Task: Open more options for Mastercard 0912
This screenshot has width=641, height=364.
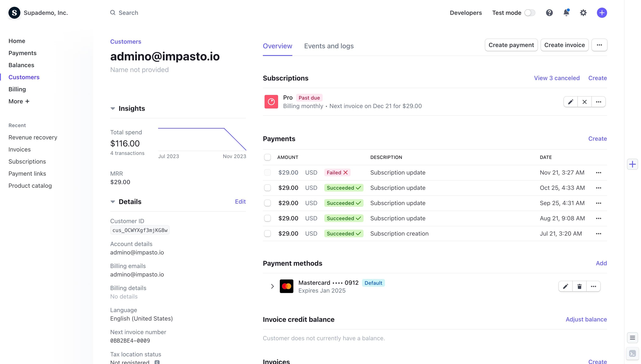Action: point(594,286)
